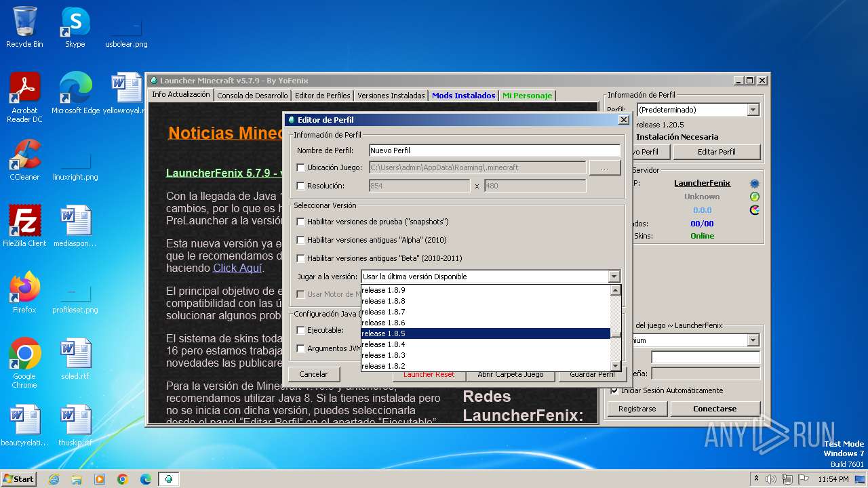Click Conectarse button
868x488 pixels.
tap(715, 409)
